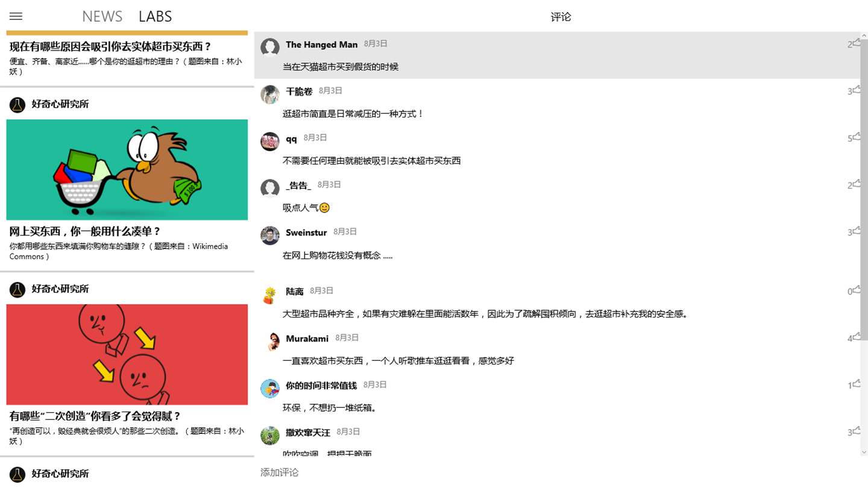Click the 添加评论 comment input field

coord(561,472)
